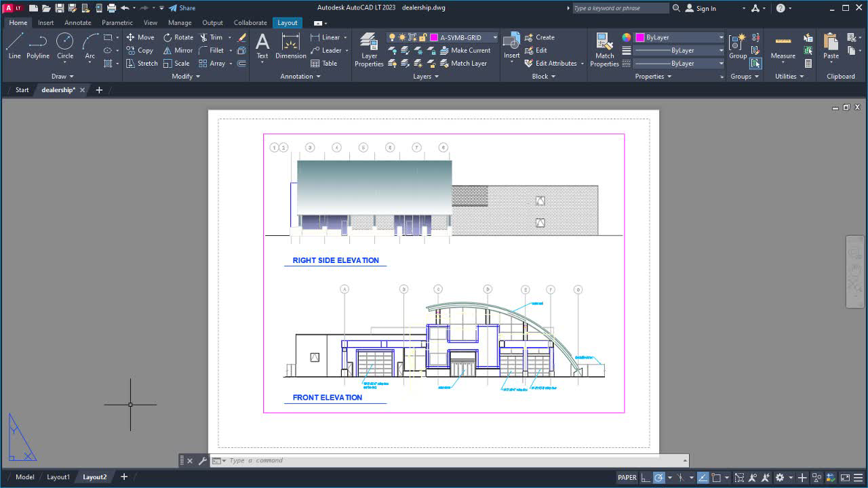
Task: Open Layer Properties manager
Action: tap(368, 49)
